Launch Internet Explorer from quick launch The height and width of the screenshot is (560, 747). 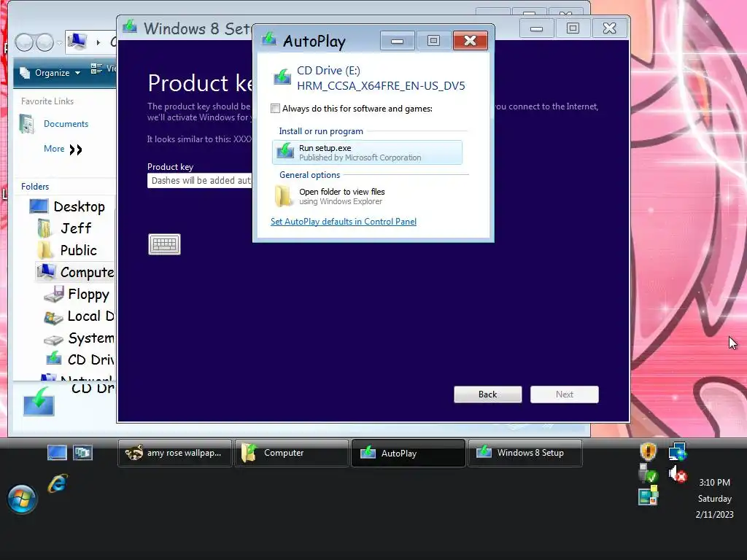(58, 483)
